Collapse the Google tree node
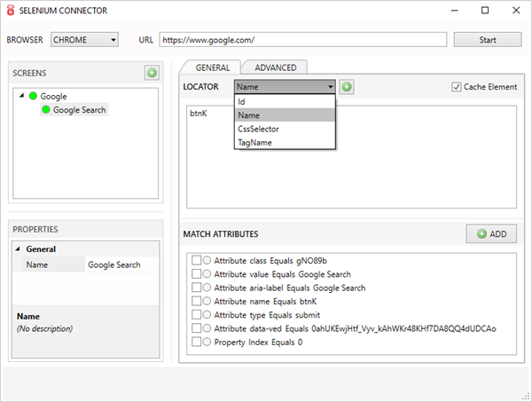The width and height of the screenshot is (532, 402). coord(21,96)
